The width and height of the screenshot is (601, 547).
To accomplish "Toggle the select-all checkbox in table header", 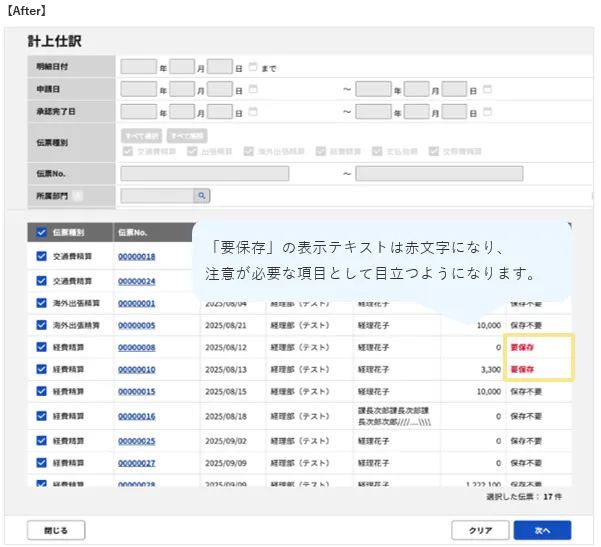I will coord(41,233).
